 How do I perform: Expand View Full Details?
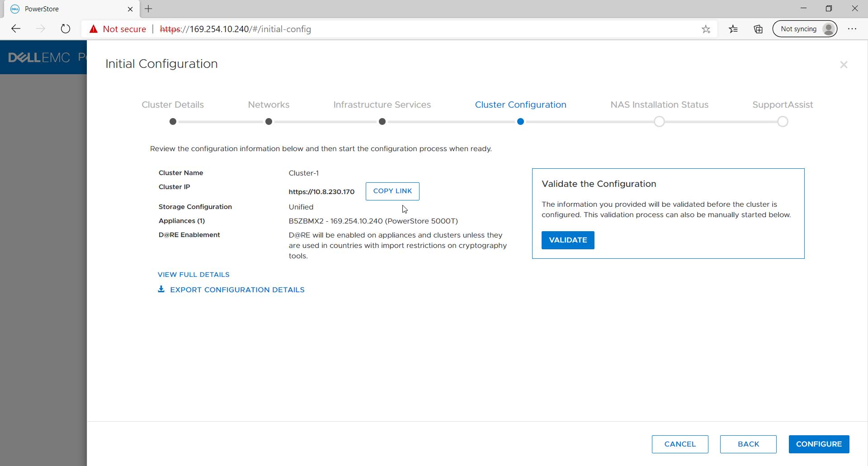tap(193, 274)
